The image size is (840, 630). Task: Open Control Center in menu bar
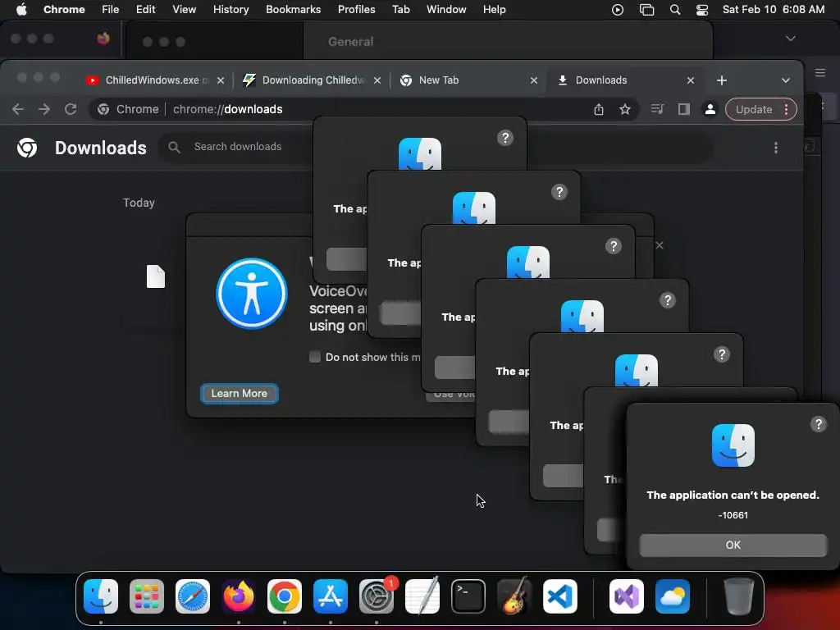coord(702,10)
